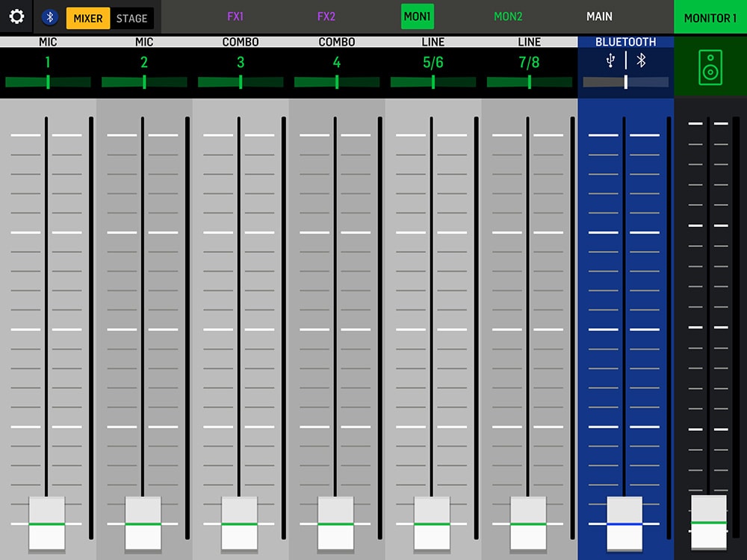Click the MIC label above channel 1
The height and width of the screenshot is (560, 747).
48,42
